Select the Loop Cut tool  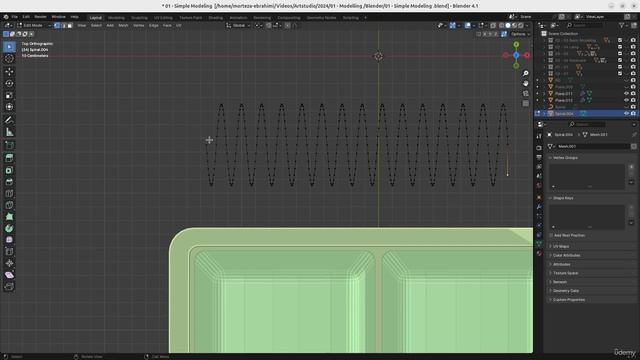pyautogui.click(x=9, y=193)
